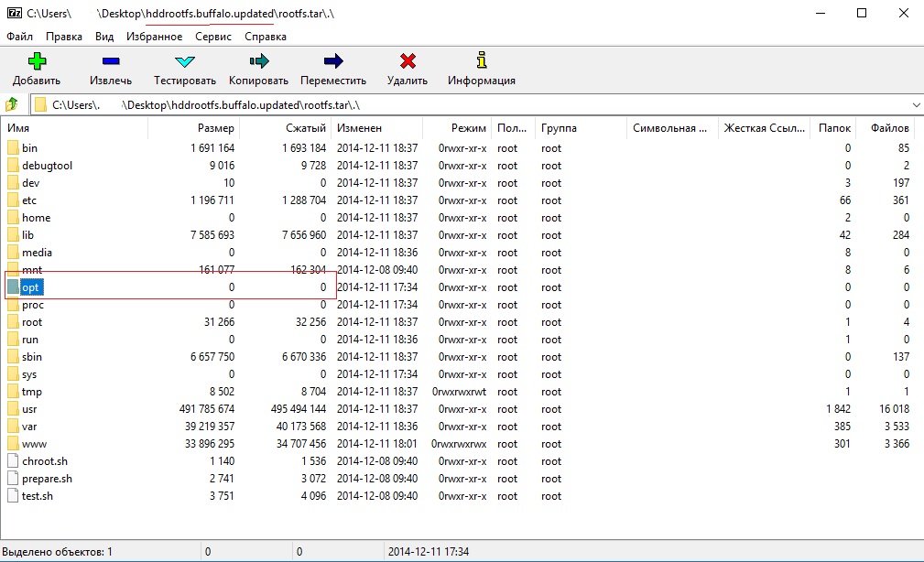Select the test.sh file icon
The image size is (924, 562).
(13, 496)
